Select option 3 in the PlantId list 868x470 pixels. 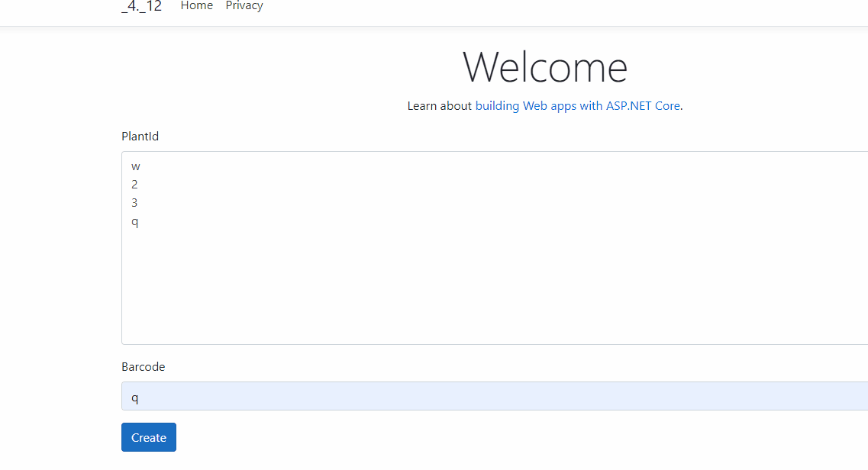[134, 202]
